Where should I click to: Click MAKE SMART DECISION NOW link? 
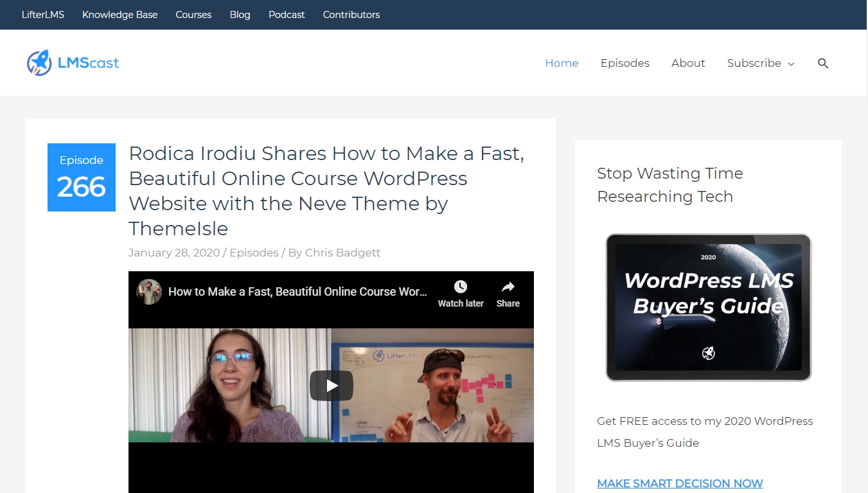[x=680, y=483]
